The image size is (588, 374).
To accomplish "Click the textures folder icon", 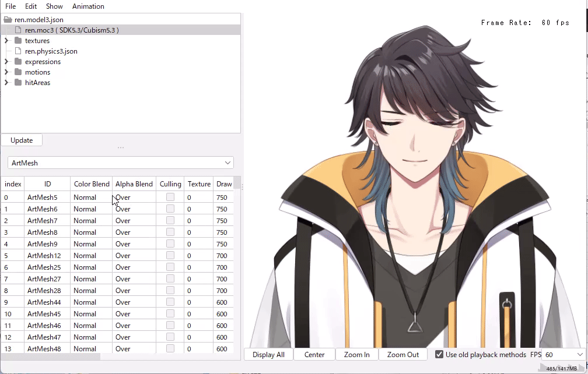I will point(19,41).
